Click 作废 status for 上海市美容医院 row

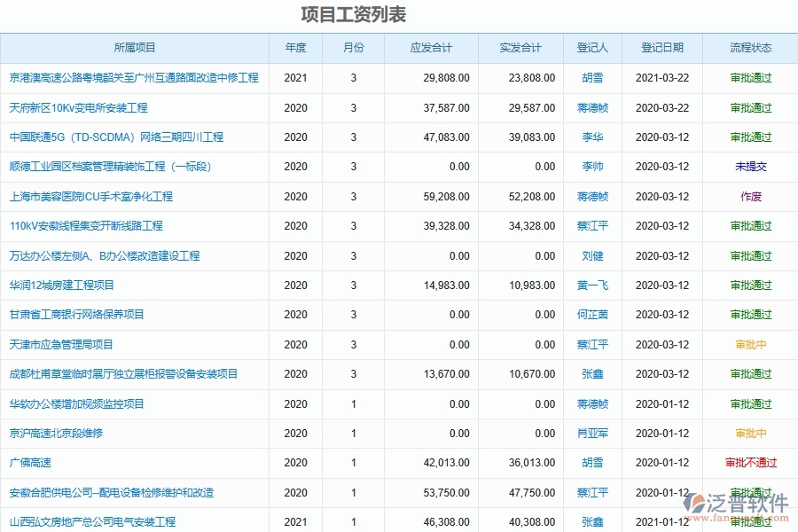pyautogui.click(x=749, y=196)
